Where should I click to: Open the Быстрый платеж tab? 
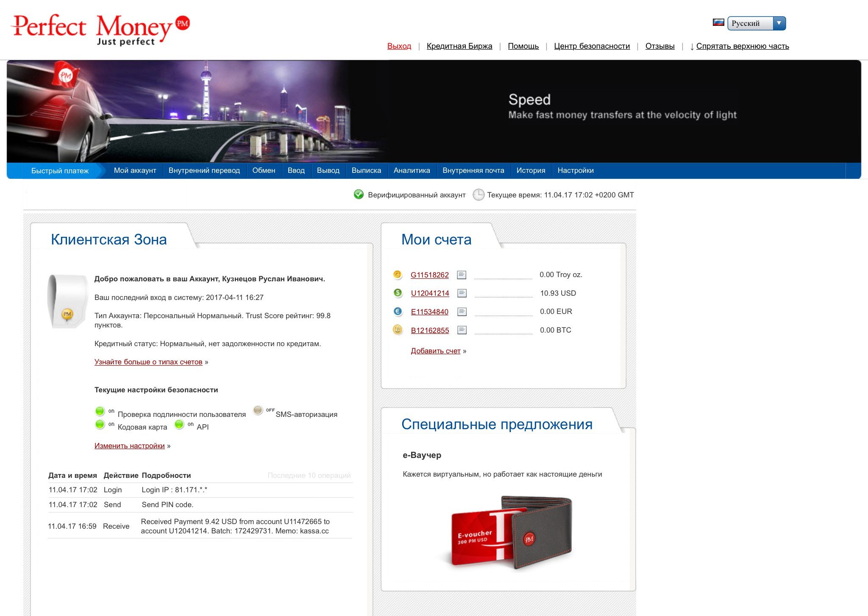[60, 171]
